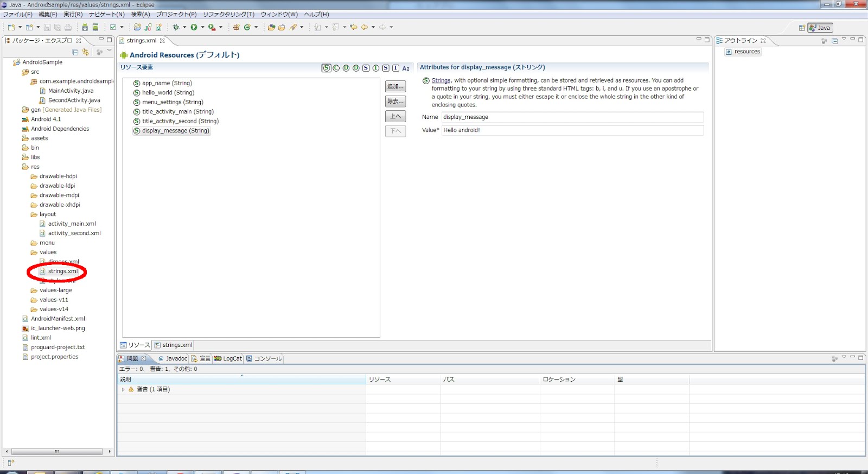868x474 pixels.
Task: Toggle the second D resource filter icon
Action: coord(356,68)
